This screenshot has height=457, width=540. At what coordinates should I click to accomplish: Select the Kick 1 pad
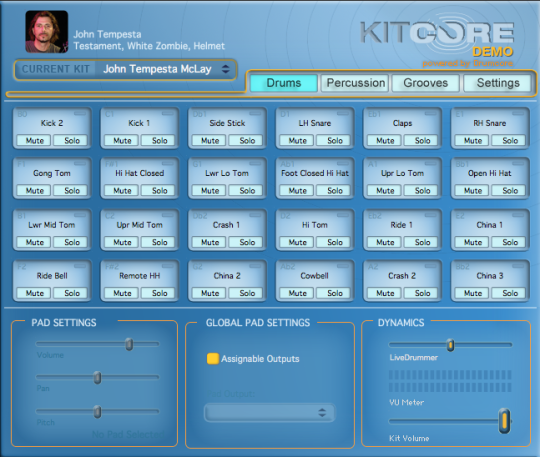[x=139, y=123]
